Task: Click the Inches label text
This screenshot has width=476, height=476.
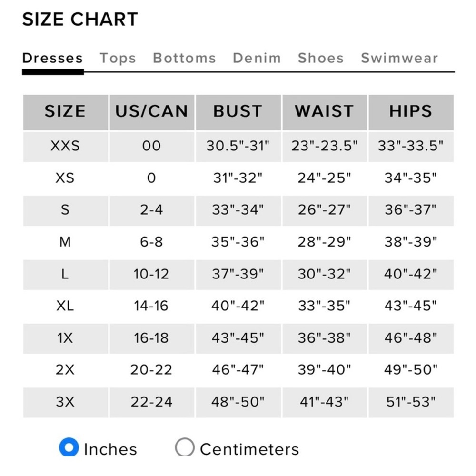Action: point(110,449)
